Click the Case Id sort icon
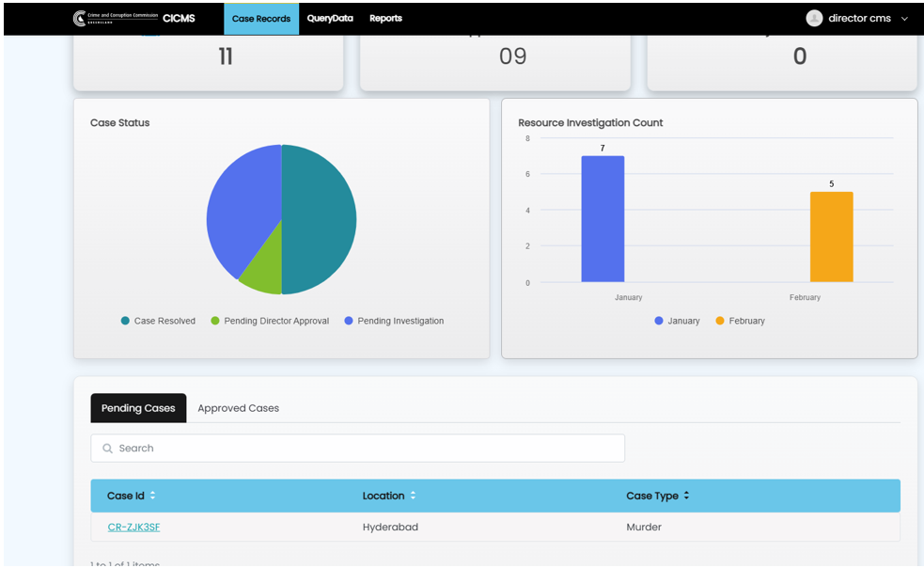Screen dimensions: 924x568 click(x=153, y=496)
